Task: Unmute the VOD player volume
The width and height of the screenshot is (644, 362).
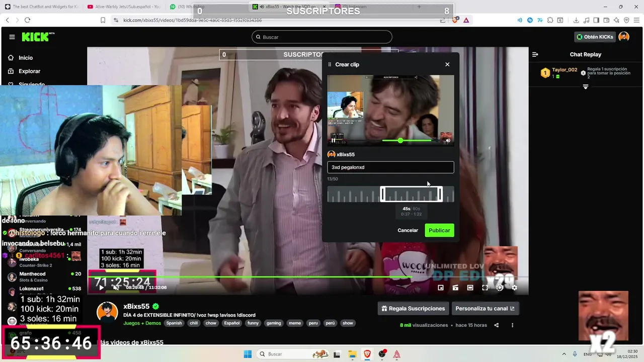Action: pos(116,288)
